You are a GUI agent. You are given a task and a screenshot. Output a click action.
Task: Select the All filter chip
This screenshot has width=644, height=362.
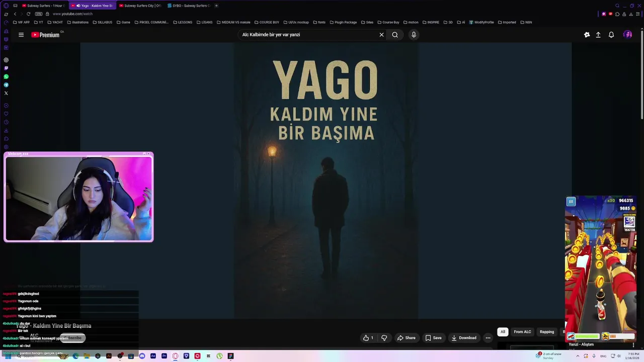[x=503, y=332]
